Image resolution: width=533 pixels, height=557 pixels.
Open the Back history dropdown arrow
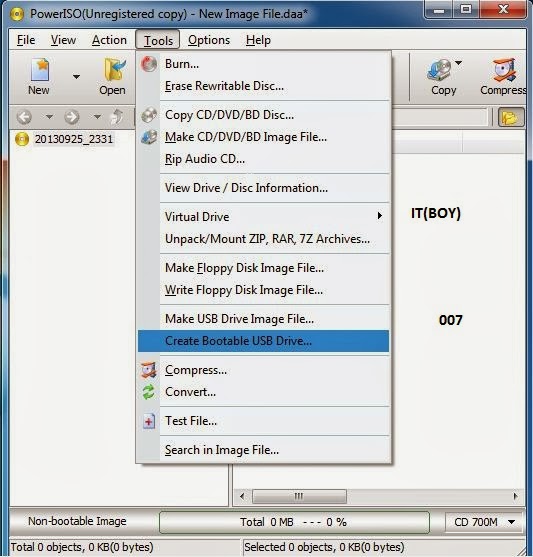(49, 117)
